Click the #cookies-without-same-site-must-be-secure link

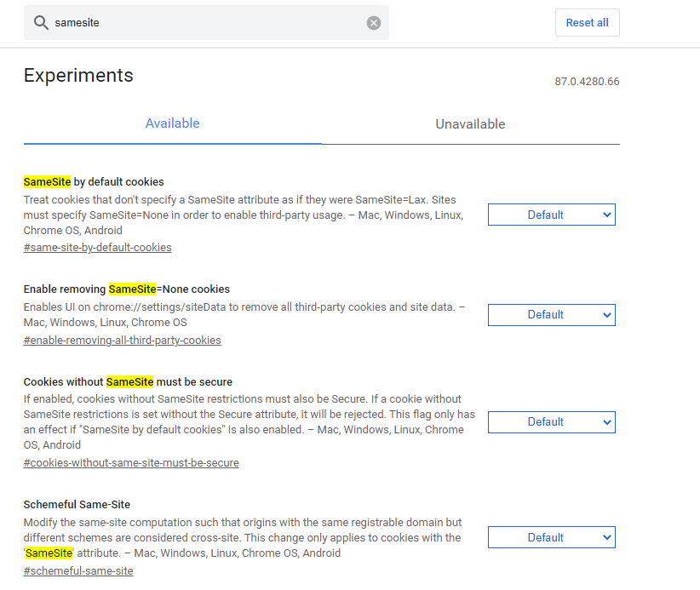pyautogui.click(x=131, y=463)
